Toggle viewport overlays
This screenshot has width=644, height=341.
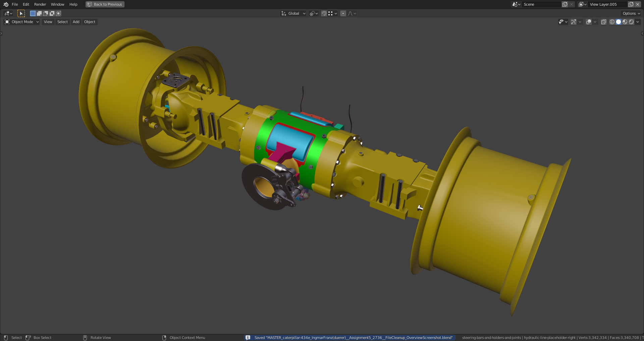[589, 22]
